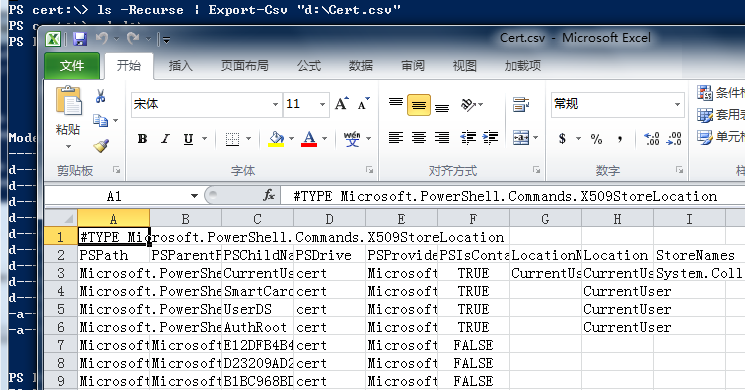Click the Percent Style icon
The image size is (745, 390).
(x=596, y=139)
